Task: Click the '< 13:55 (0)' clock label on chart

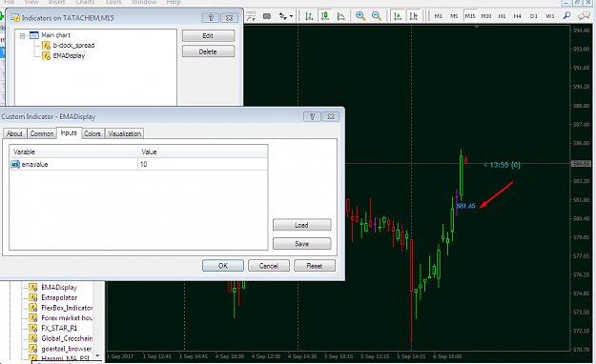Action: coord(503,165)
